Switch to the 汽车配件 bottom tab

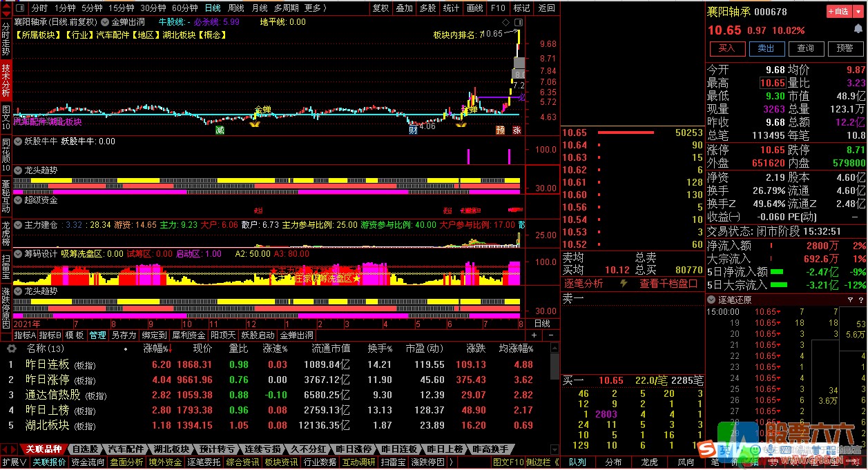[x=126, y=449]
